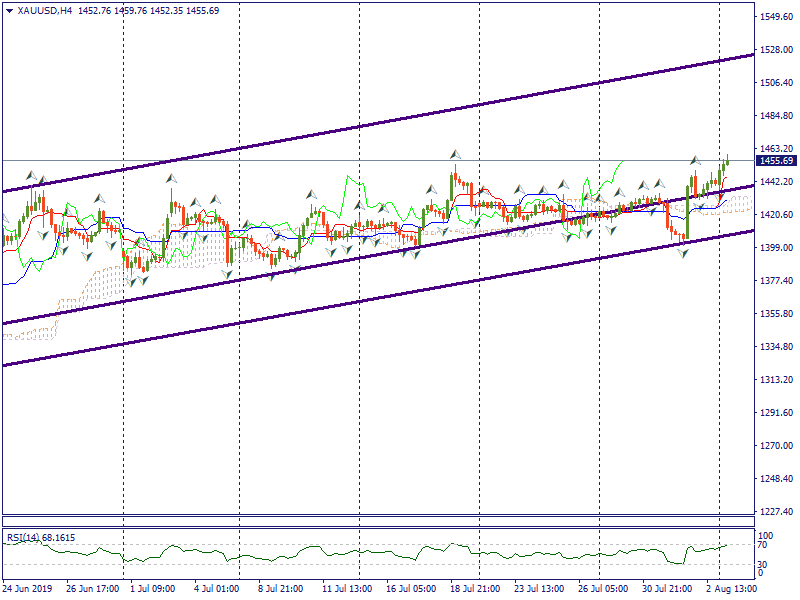Select the up fractal arrow above 18 Jul peak
The width and height of the screenshot is (800, 600).
click(x=455, y=154)
